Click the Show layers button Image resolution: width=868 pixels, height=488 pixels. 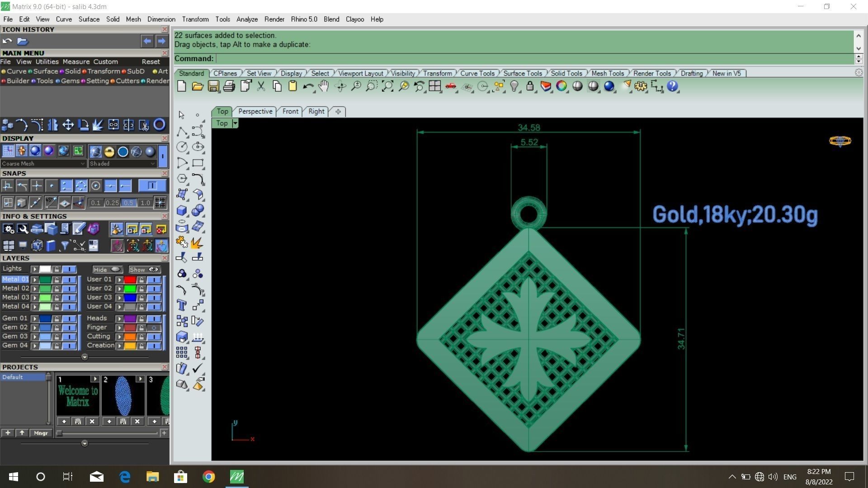coord(145,269)
